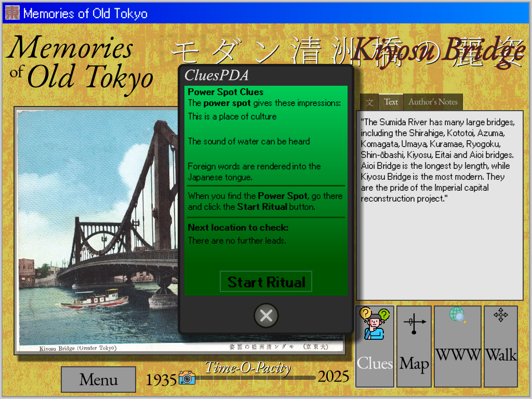Click the Walk arrows button
This screenshot has width=532, height=399.
pos(501,347)
